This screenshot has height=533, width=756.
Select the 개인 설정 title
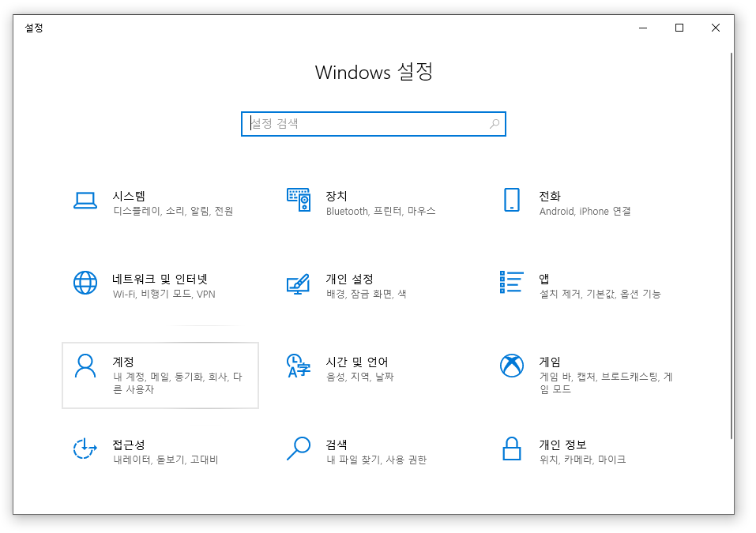[x=349, y=279]
